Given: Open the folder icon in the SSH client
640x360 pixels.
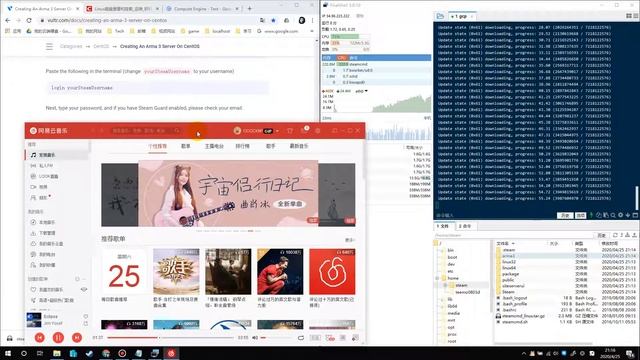Looking at the screenshot, I should click(440, 16).
